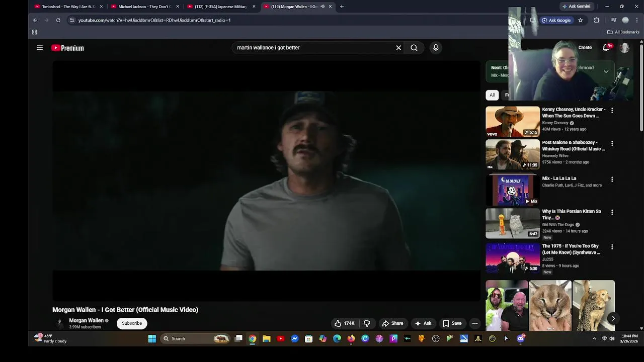Play Post Malone Whiskey Road video title

tap(573, 146)
